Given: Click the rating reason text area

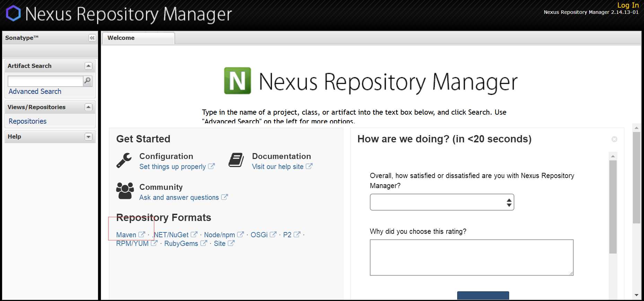Looking at the screenshot, I should click(x=472, y=257).
